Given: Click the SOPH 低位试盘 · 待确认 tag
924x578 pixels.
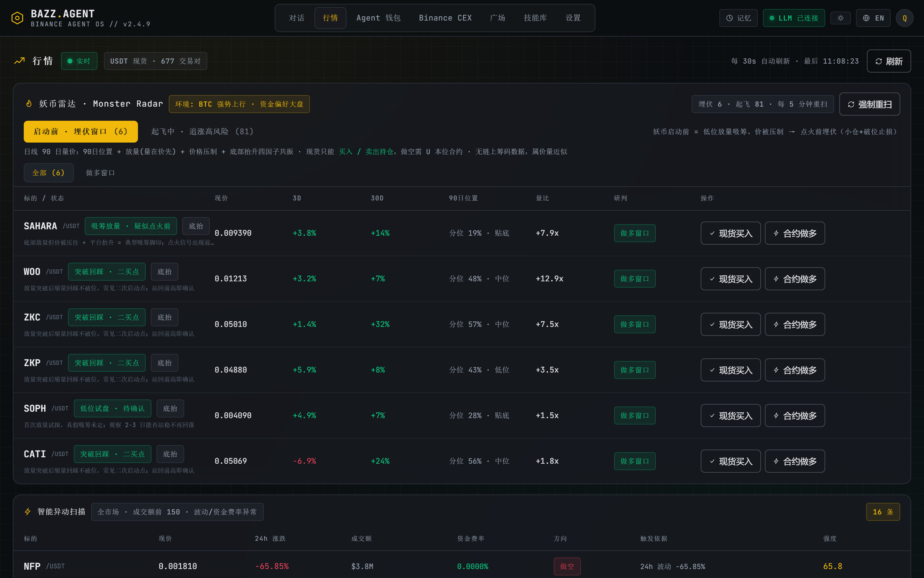Looking at the screenshot, I should (112, 408).
